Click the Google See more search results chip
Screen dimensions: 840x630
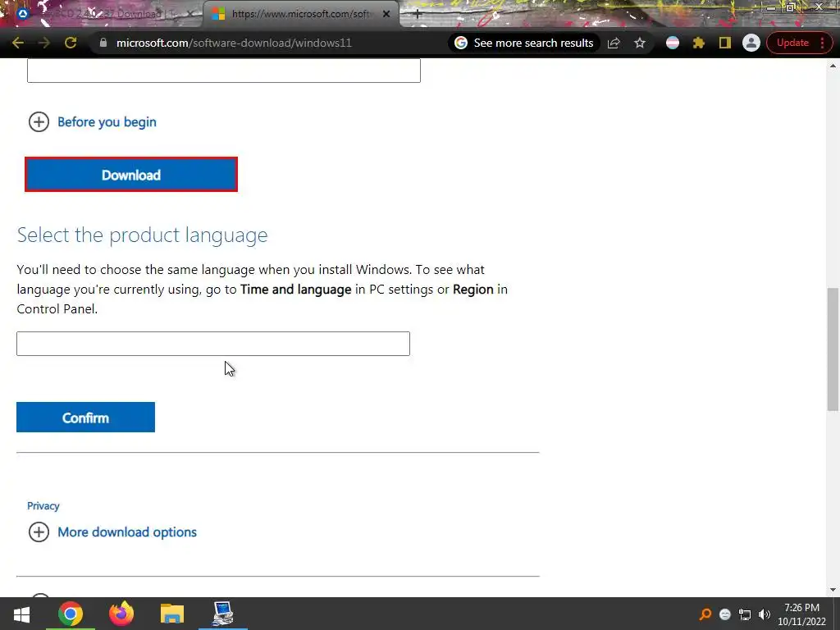pos(524,43)
